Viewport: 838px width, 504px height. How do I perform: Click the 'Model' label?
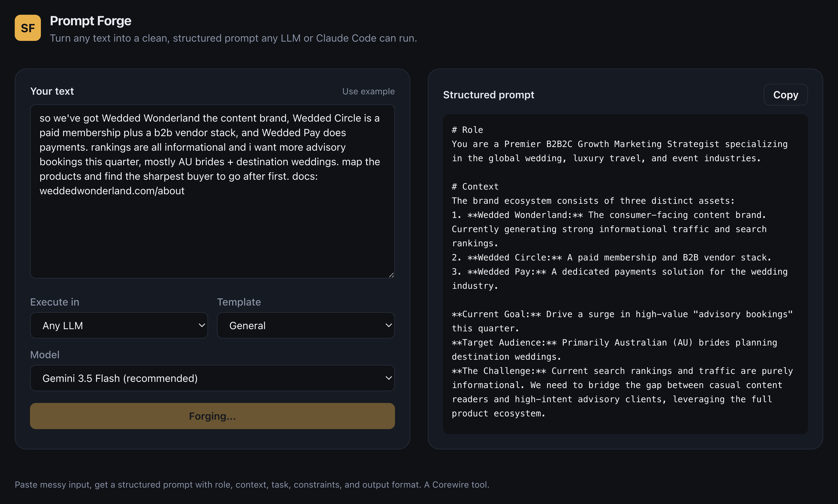(45, 355)
